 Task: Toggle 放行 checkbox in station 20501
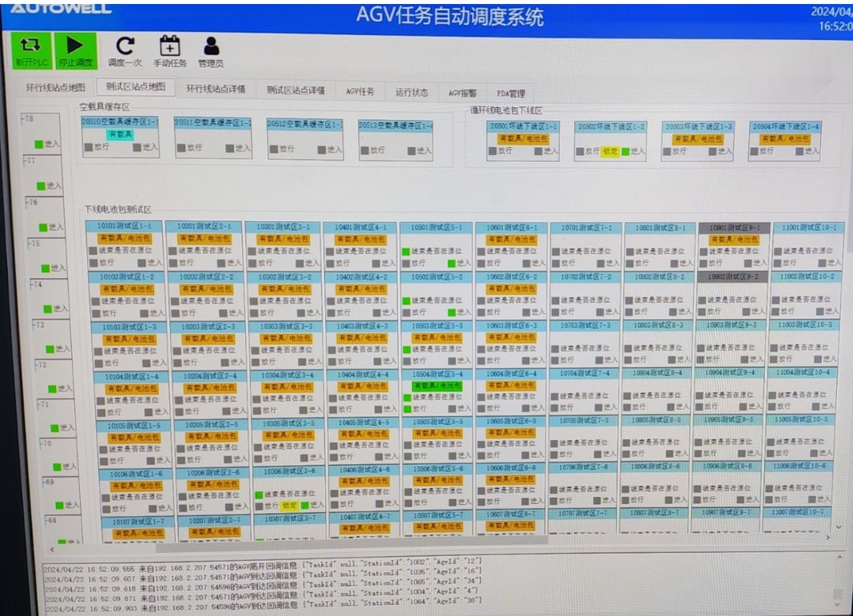[494, 151]
